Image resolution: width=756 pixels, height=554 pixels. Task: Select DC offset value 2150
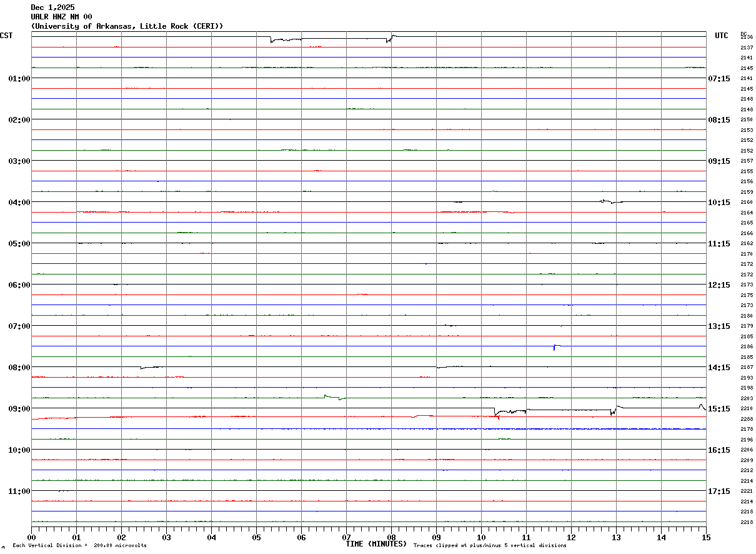(x=747, y=119)
